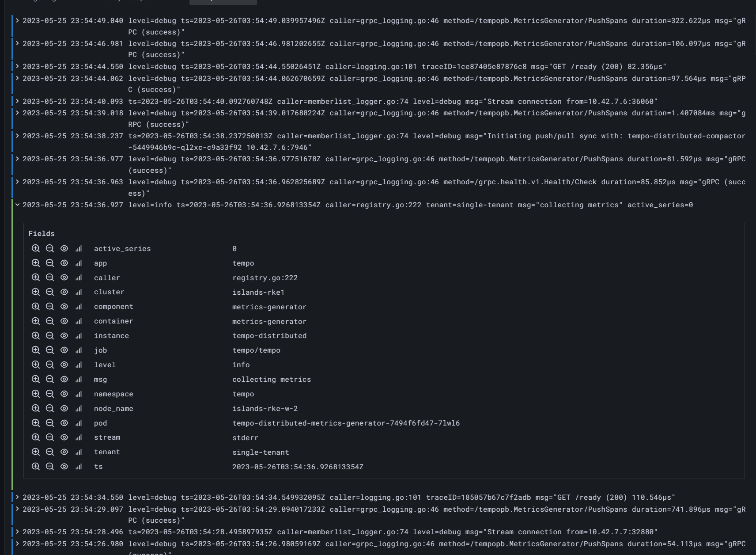The width and height of the screenshot is (756, 555).
Task: Filter for the cluster field value
Action: (x=36, y=292)
